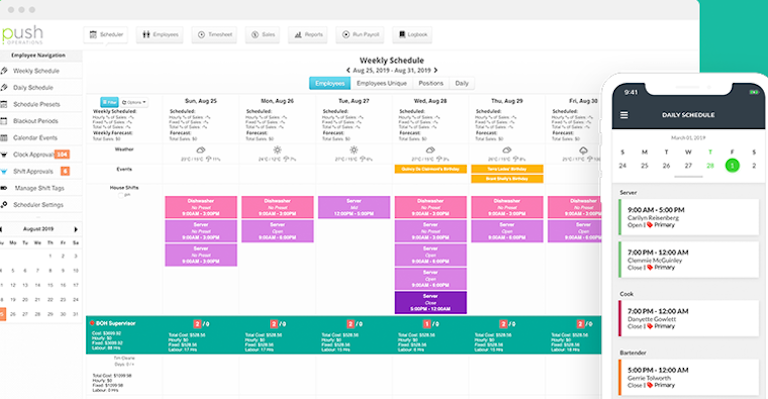The width and height of the screenshot is (768, 399).
Task: Go to next week arrow
Action: pyautogui.click(x=435, y=70)
